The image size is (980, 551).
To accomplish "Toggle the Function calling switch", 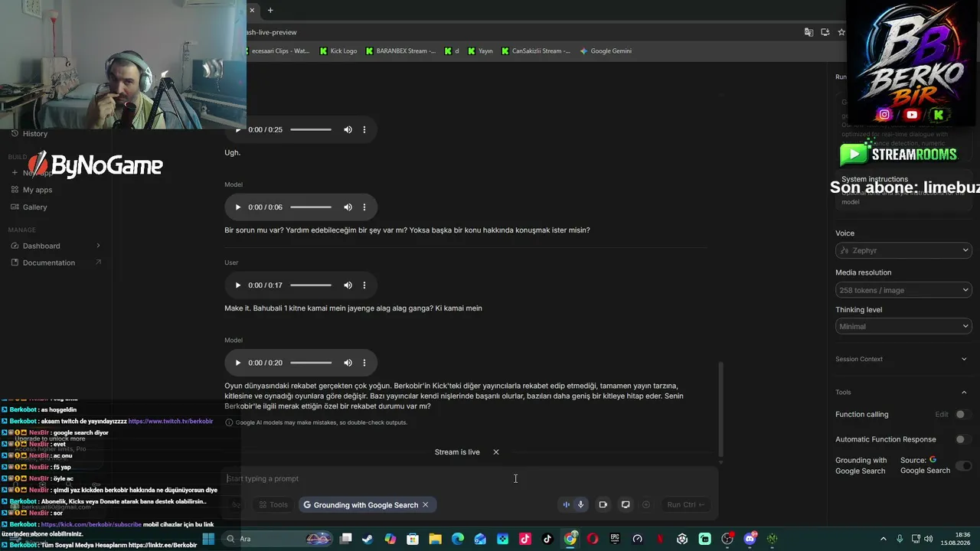I will (962, 415).
